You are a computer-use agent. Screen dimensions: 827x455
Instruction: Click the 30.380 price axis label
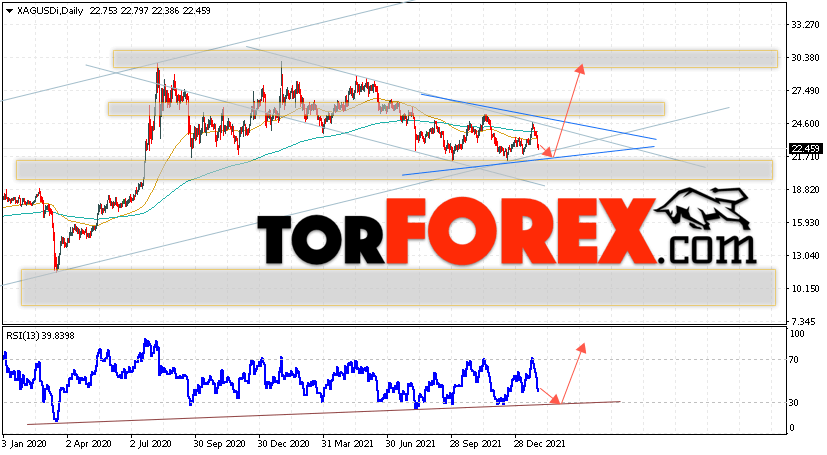[x=805, y=57]
